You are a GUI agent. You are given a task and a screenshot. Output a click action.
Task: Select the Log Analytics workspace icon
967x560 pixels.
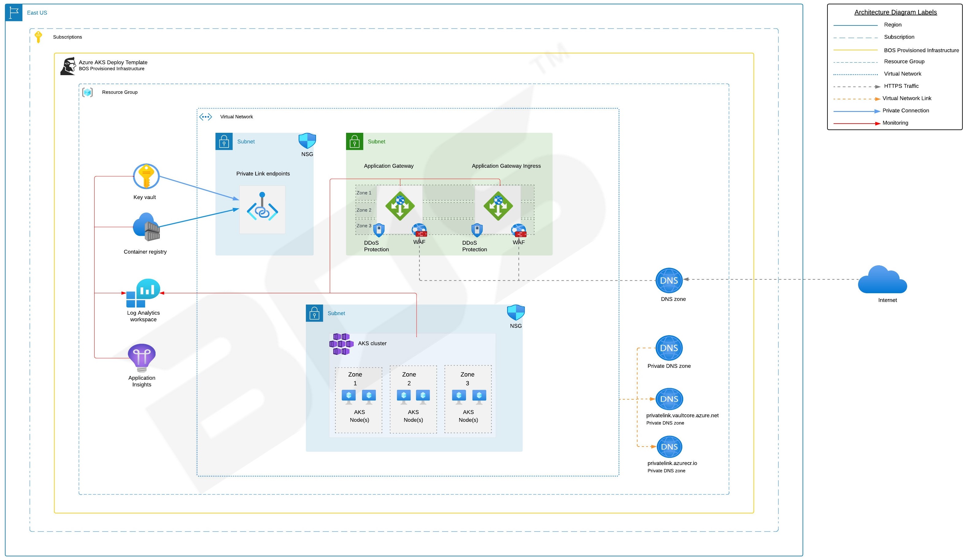[x=143, y=293]
